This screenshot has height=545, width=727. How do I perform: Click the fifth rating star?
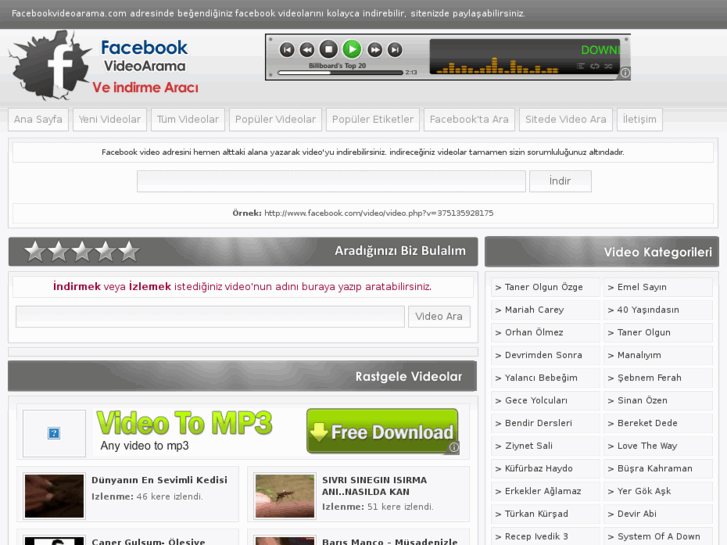(x=129, y=251)
